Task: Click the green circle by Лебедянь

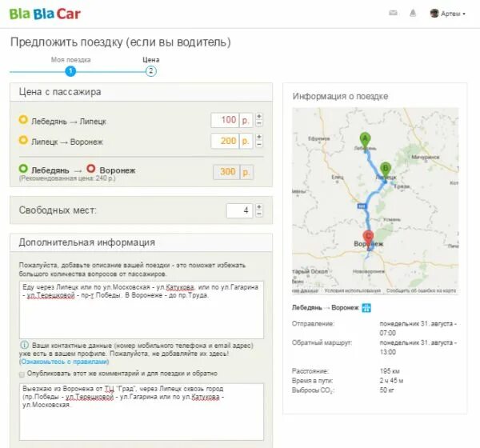Action: (23, 169)
